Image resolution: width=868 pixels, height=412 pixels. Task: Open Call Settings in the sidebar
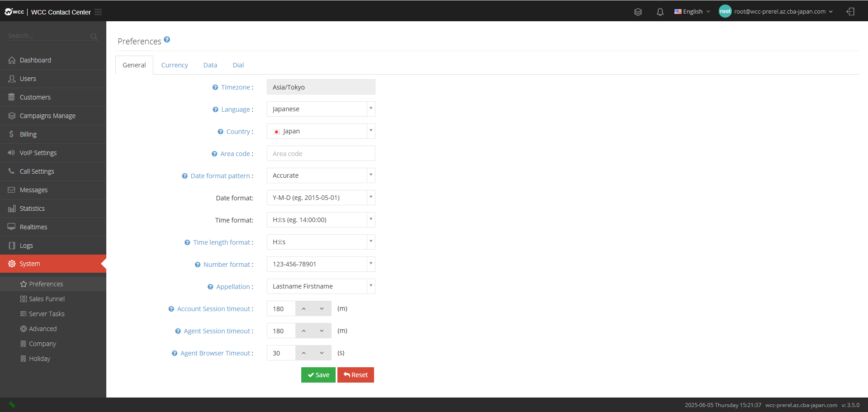coord(53,171)
